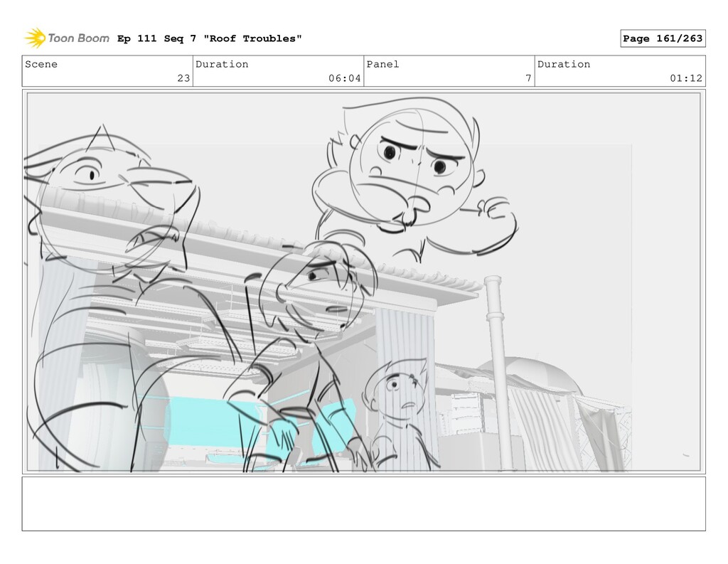This screenshot has width=728, height=564.
Task: Select panel number '7'
Action: tap(528, 78)
